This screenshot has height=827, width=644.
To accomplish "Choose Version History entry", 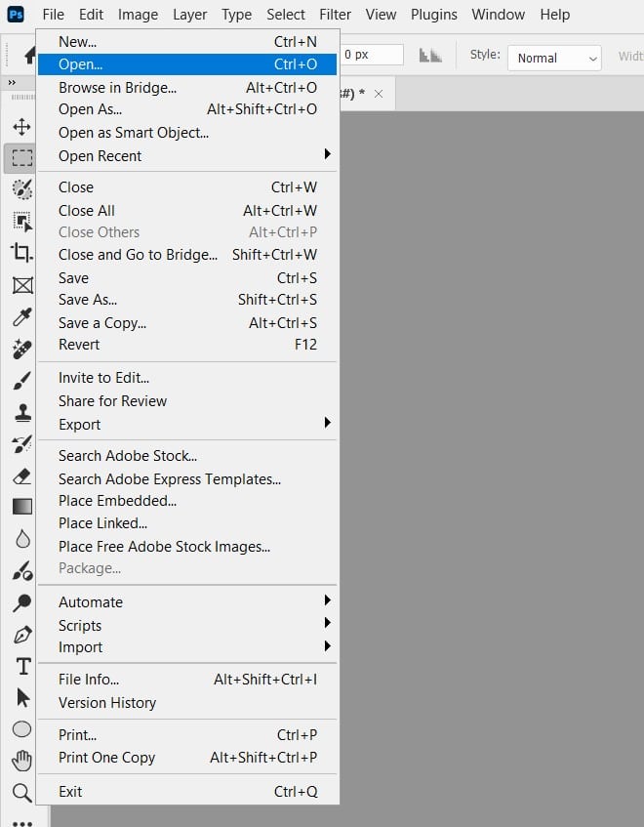I will point(187,703).
